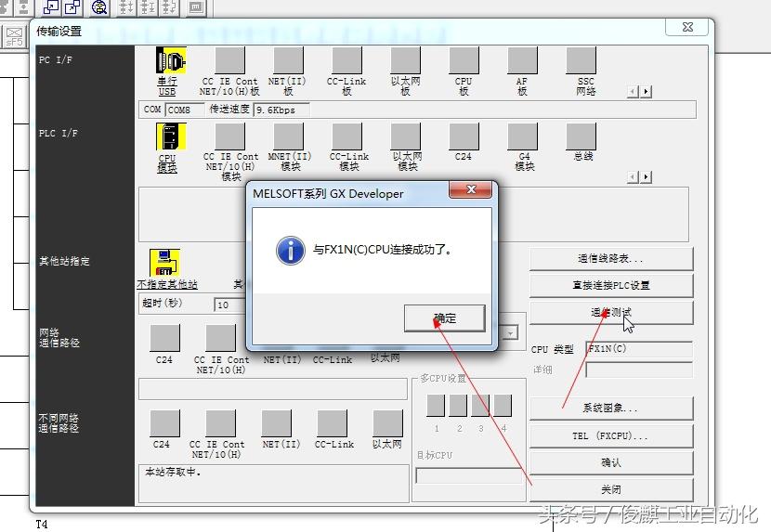Close the 传输设置 dialog with X

[x=687, y=27]
